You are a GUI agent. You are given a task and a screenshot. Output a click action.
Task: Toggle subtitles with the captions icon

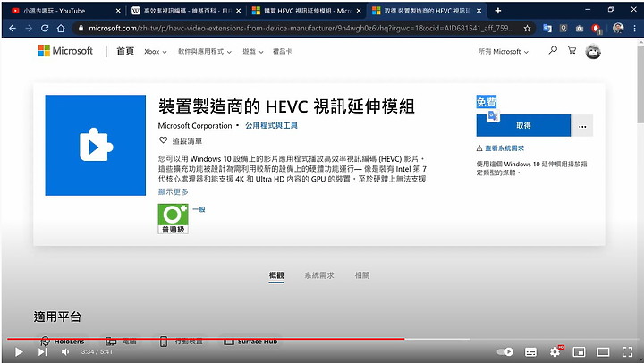tap(530, 352)
